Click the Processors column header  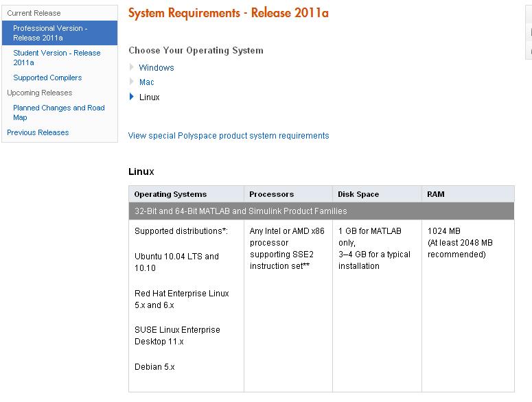(271, 194)
